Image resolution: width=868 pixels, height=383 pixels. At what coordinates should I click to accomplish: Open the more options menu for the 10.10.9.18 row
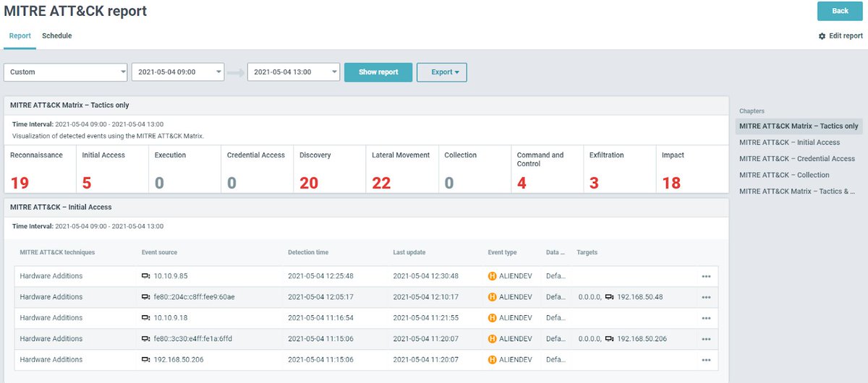(x=706, y=318)
